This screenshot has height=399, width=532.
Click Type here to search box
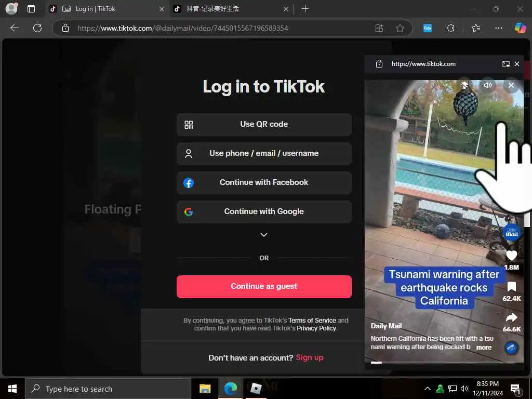107,389
